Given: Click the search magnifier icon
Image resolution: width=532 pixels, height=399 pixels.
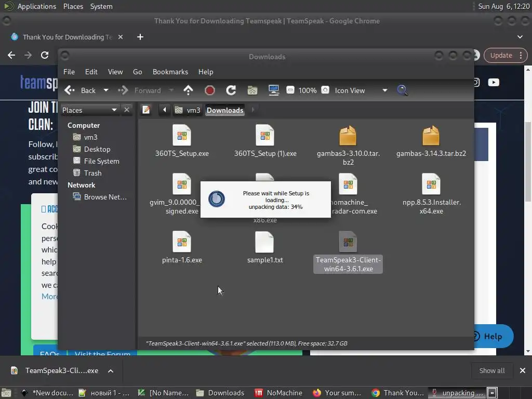Looking at the screenshot, I should coord(402,90).
